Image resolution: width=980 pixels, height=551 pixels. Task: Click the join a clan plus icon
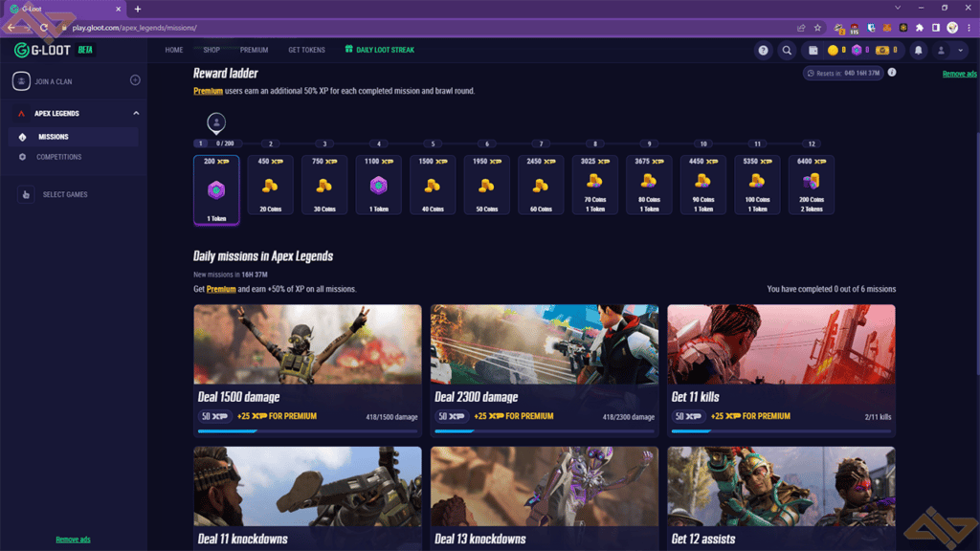(x=135, y=80)
